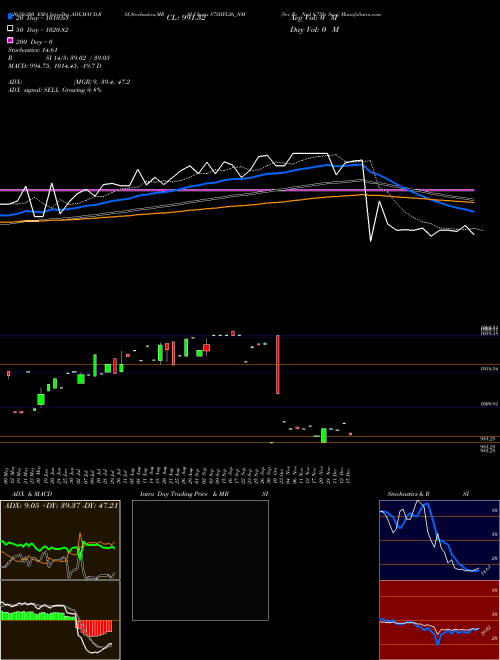Image resolution: width=500 pixels, height=660 pixels.
Task: Click the 'ADX & MACD' panel title
Action: point(32,494)
